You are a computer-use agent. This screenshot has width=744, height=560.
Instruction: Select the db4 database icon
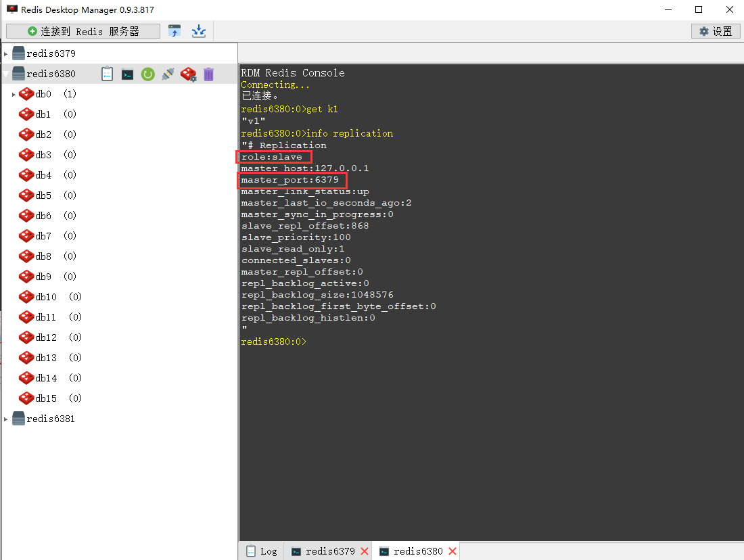tap(26, 175)
